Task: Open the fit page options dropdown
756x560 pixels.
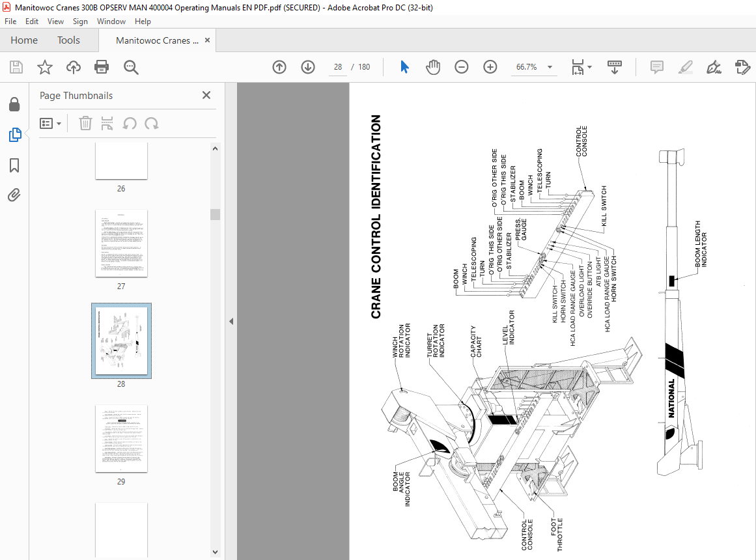Action: tap(581, 67)
